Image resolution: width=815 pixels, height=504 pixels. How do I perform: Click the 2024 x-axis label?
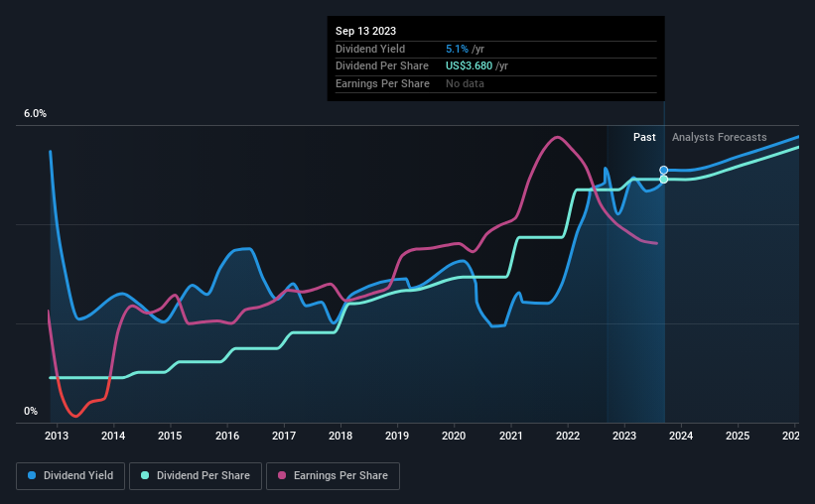pos(681,436)
